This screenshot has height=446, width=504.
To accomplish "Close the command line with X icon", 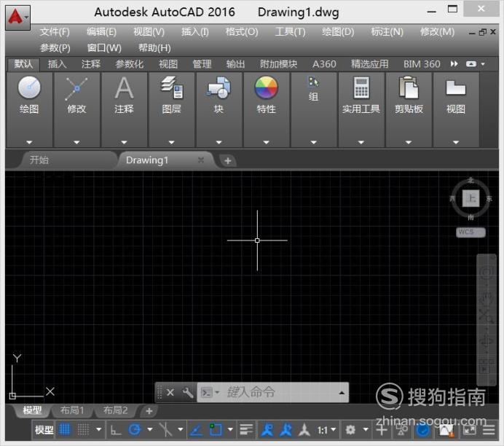I will pyautogui.click(x=170, y=392).
